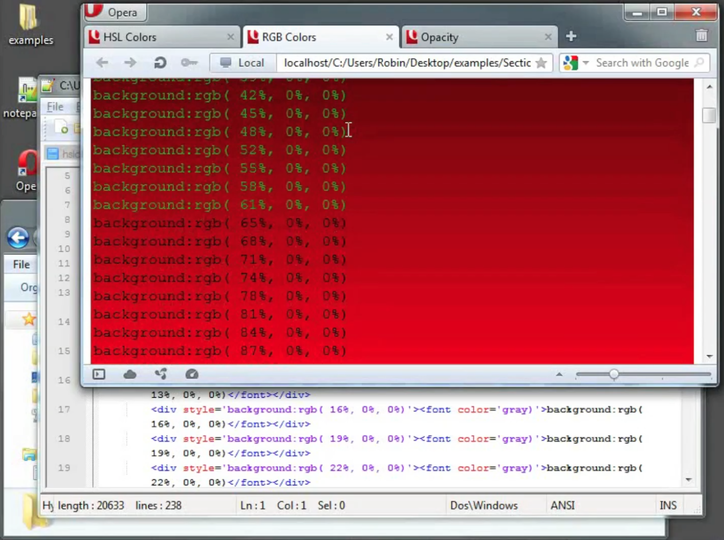The image size is (724, 540).
Task: Open a new tab with plus button
Action: point(571,36)
